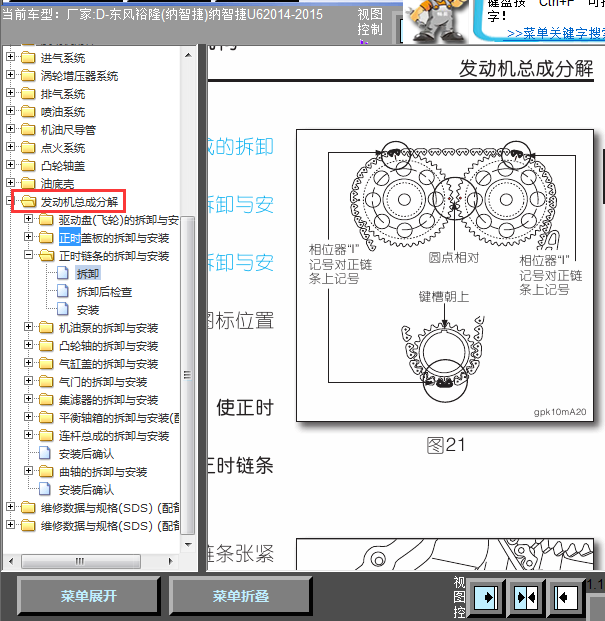Viewport: 605px width, 621px height.
Task: Click the 集滤器 folder icon
Action: pyautogui.click(x=46, y=400)
